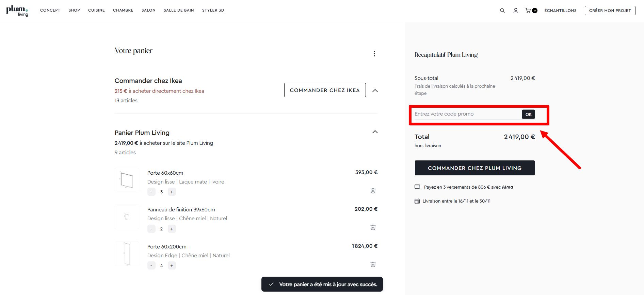Open Salle de bain menu item
Image resolution: width=644 pixels, height=295 pixels.
[179, 10]
